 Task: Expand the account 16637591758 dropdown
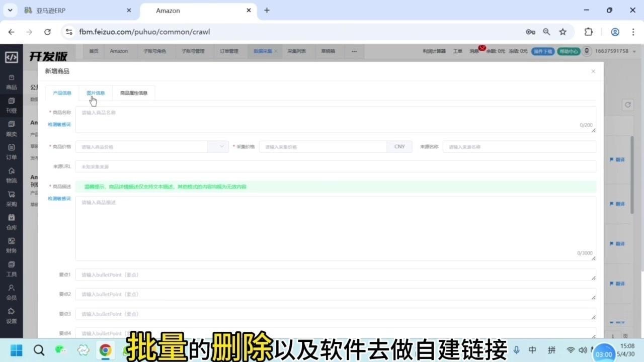point(616,51)
